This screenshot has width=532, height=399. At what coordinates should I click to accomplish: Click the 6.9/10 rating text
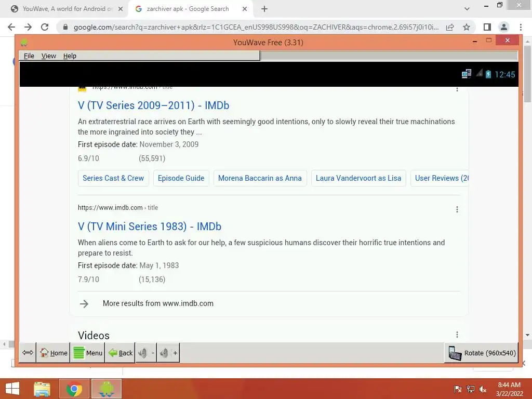pos(88,158)
